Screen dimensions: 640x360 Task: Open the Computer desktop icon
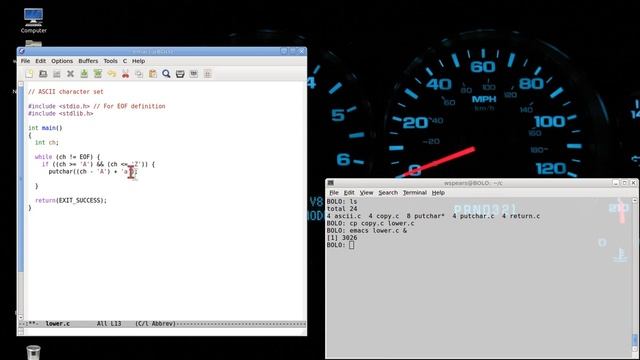pos(33,20)
